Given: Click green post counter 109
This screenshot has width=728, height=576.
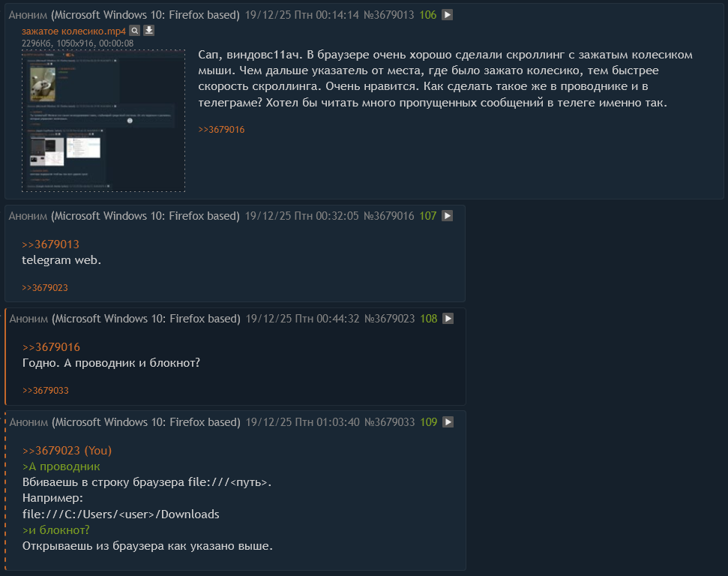Looking at the screenshot, I should (x=429, y=422).
